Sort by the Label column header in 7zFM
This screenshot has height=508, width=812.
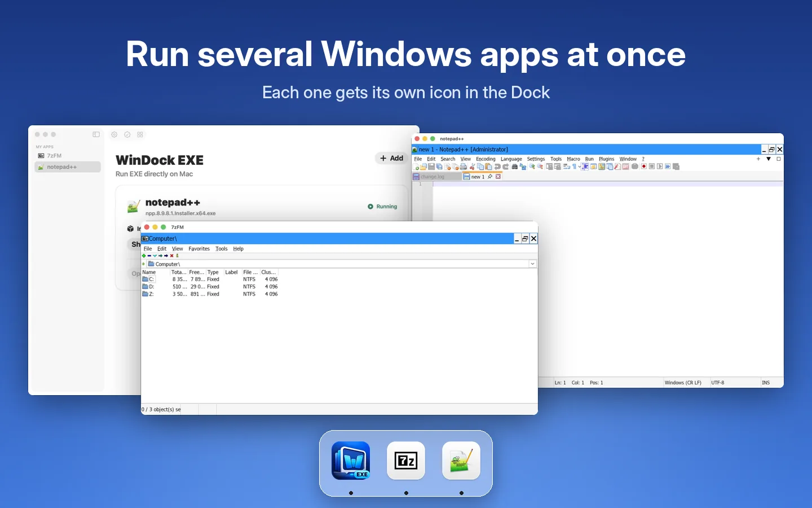(232, 272)
